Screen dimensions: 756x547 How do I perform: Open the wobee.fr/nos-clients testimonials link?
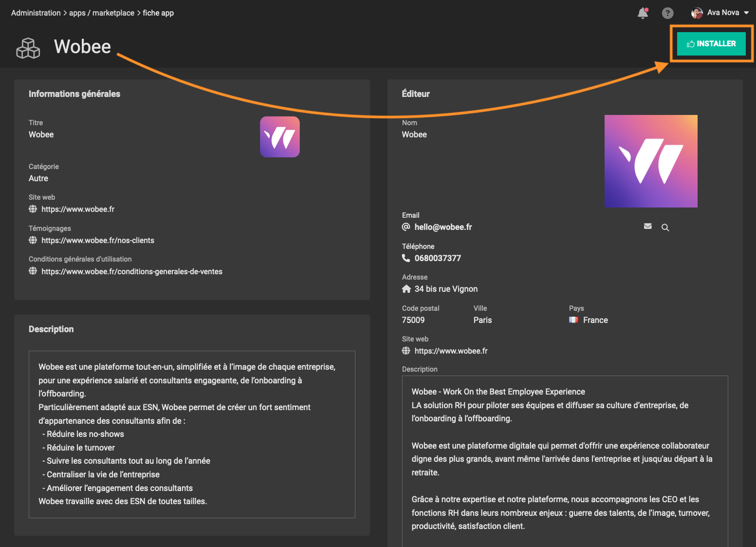98,240
